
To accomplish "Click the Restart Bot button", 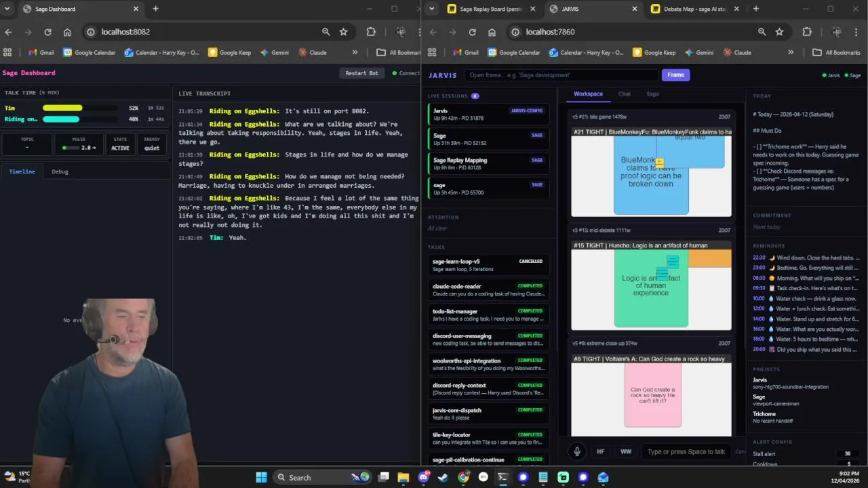I will 361,73.
